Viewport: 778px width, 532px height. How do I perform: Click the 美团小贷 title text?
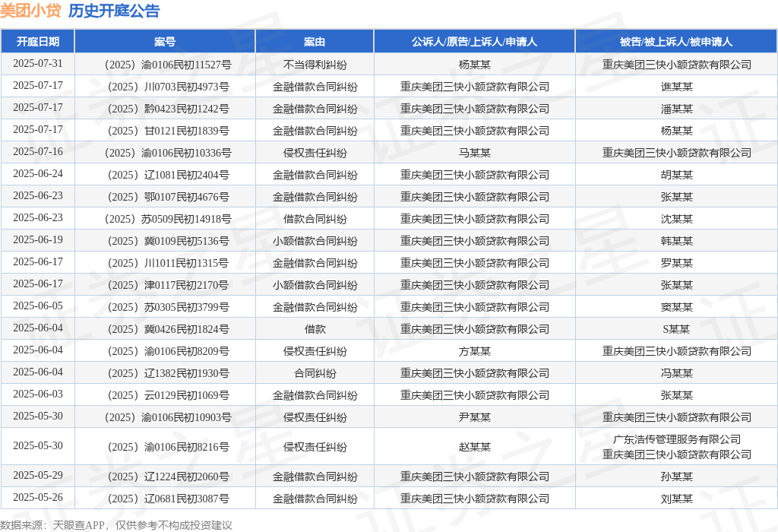point(30,11)
